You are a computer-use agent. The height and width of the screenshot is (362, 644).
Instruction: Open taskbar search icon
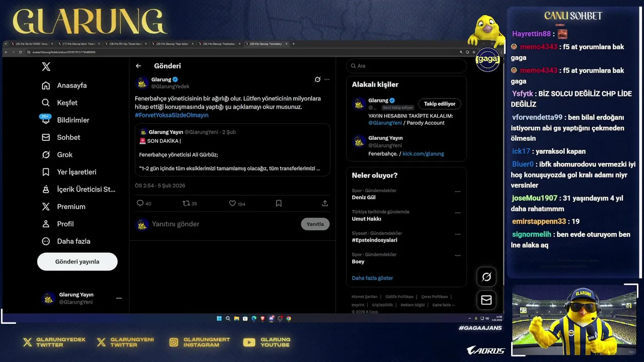tap(228, 318)
